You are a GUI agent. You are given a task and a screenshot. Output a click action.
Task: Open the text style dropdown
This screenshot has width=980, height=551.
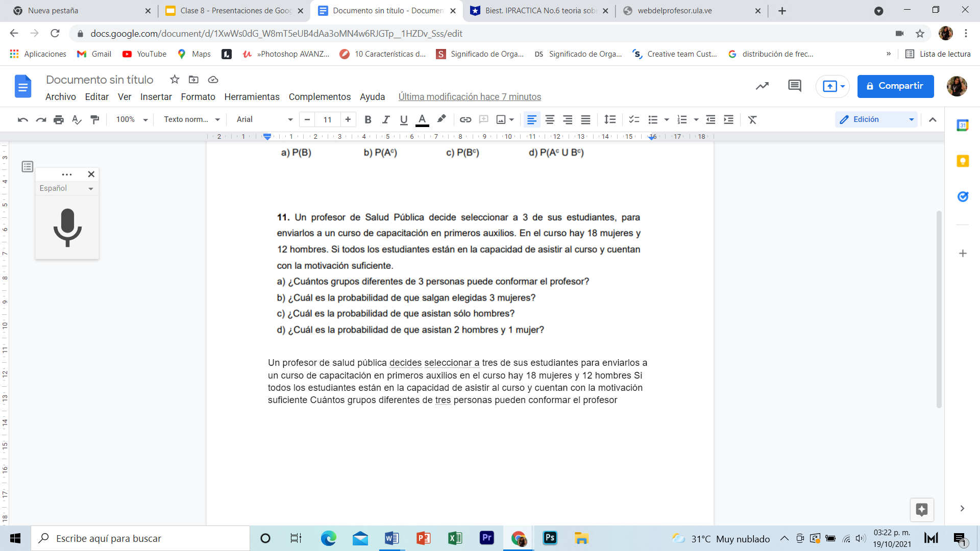192,119
